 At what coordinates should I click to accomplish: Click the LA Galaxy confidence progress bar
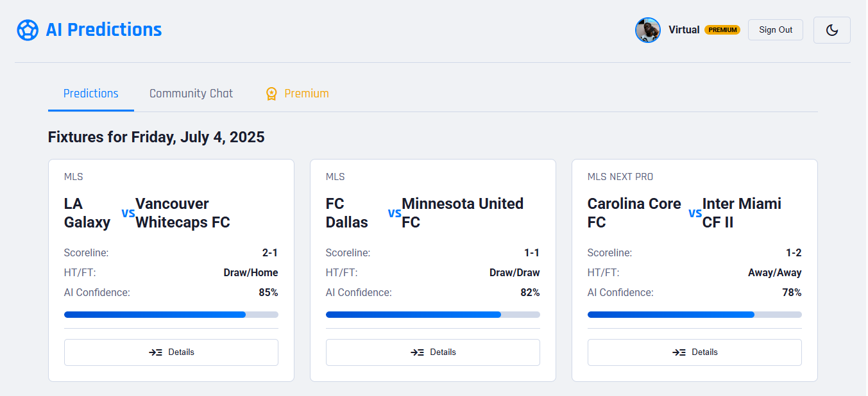[x=171, y=315]
